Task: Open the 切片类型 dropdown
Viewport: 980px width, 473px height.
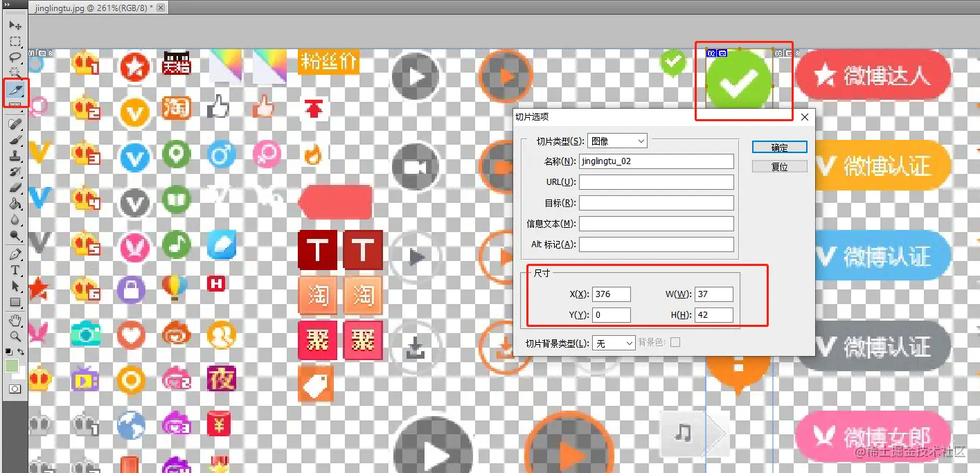Action: [617, 141]
